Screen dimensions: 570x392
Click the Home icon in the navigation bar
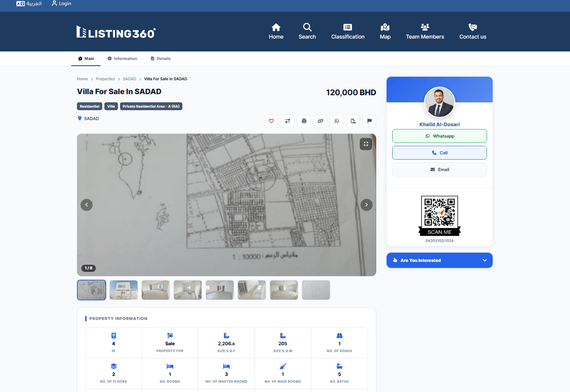[x=276, y=31]
